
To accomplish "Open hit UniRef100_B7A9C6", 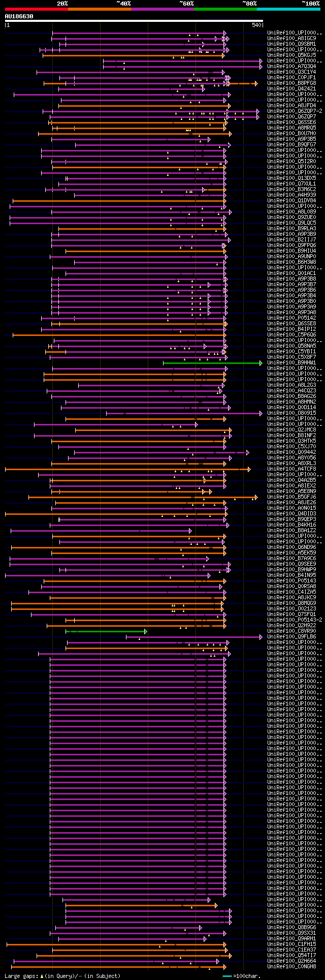I will [x=291, y=558].
